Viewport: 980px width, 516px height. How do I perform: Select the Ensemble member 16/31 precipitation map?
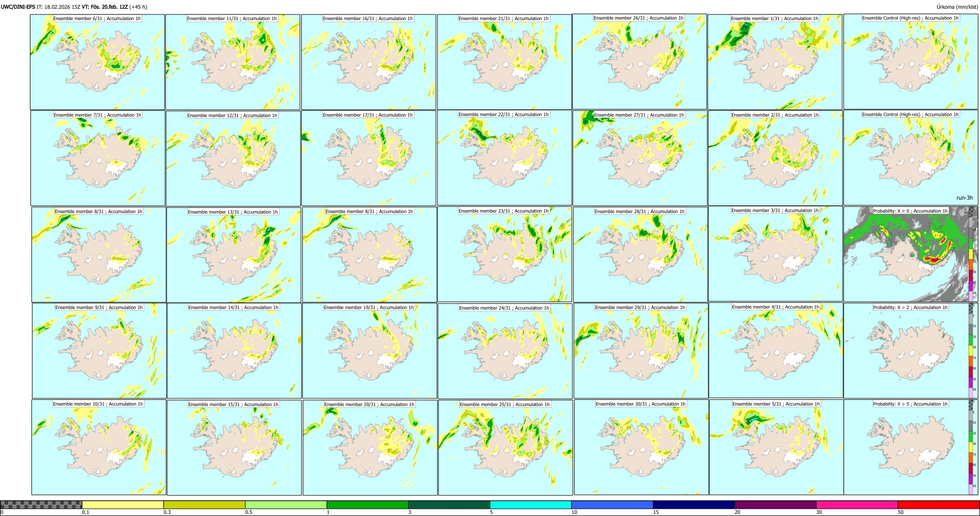point(368,62)
